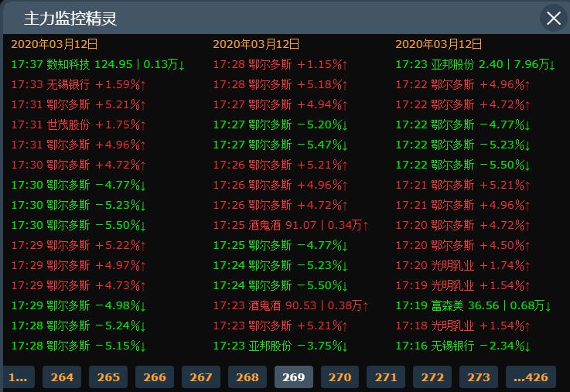The width and height of the screenshot is (570, 392).
Task: Go to page 270
Action: [x=340, y=377]
